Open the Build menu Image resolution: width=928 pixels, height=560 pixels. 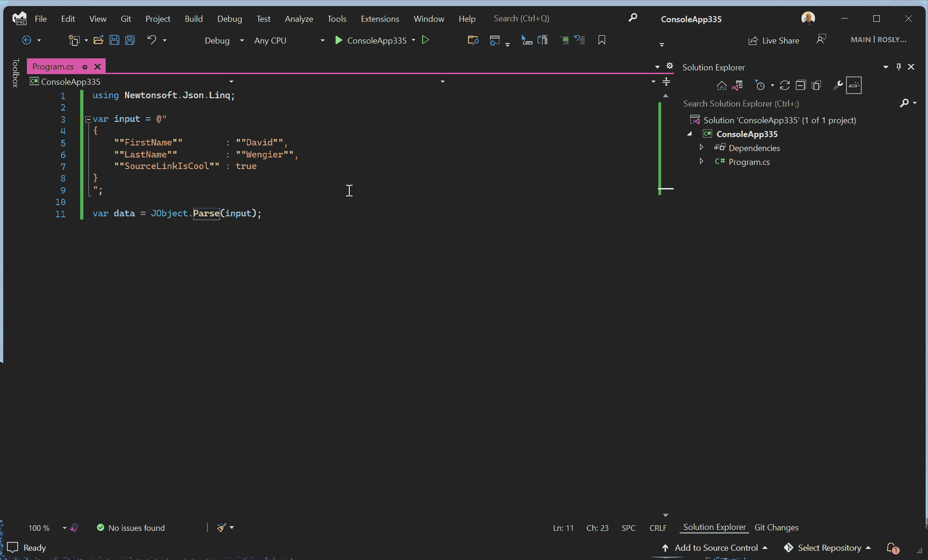click(x=193, y=18)
